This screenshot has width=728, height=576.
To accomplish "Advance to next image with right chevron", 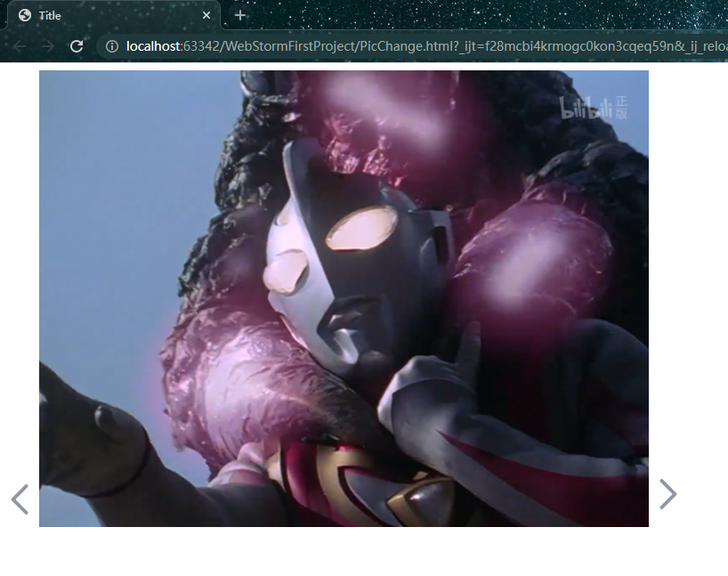I will point(668,494).
